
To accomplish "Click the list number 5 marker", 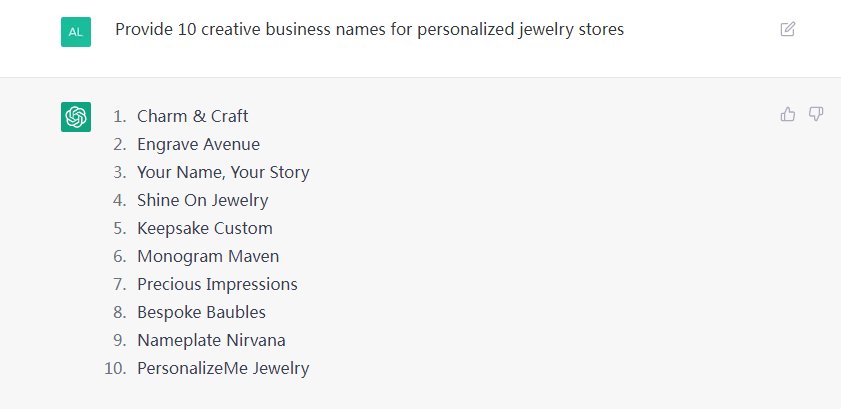I will coord(119,228).
